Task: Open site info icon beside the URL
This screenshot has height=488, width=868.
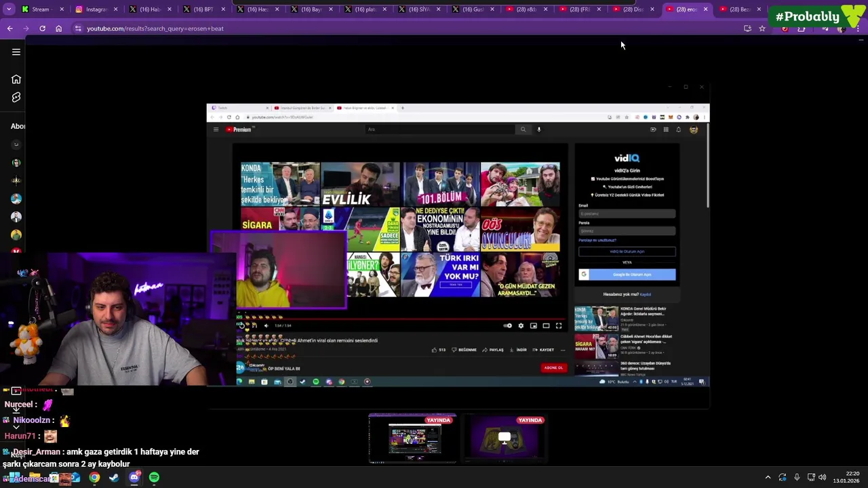Action: point(78,28)
